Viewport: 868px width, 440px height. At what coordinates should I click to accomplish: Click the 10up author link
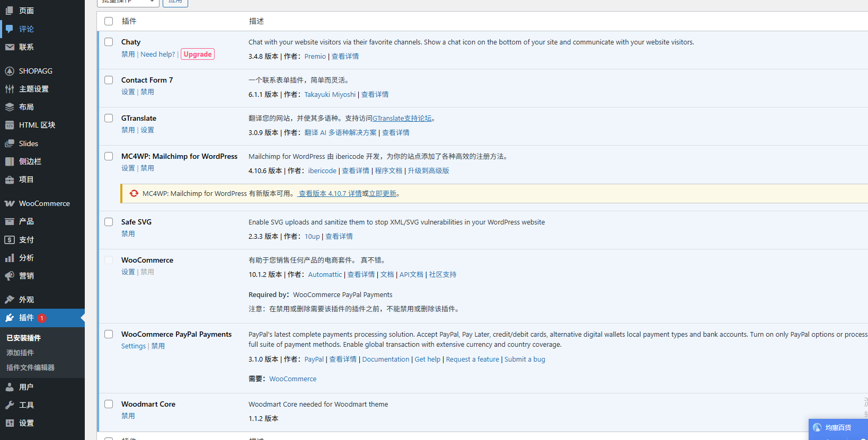pyautogui.click(x=312, y=236)
